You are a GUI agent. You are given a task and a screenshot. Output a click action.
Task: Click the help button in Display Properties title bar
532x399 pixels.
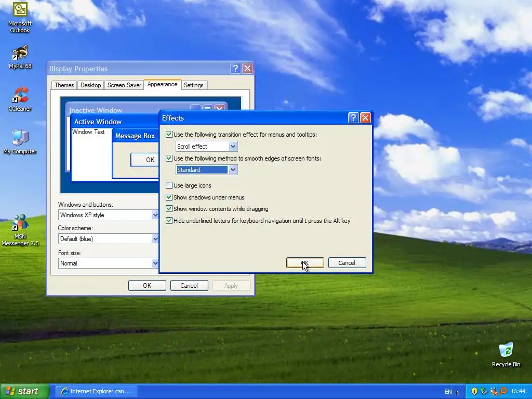(235, 68)
